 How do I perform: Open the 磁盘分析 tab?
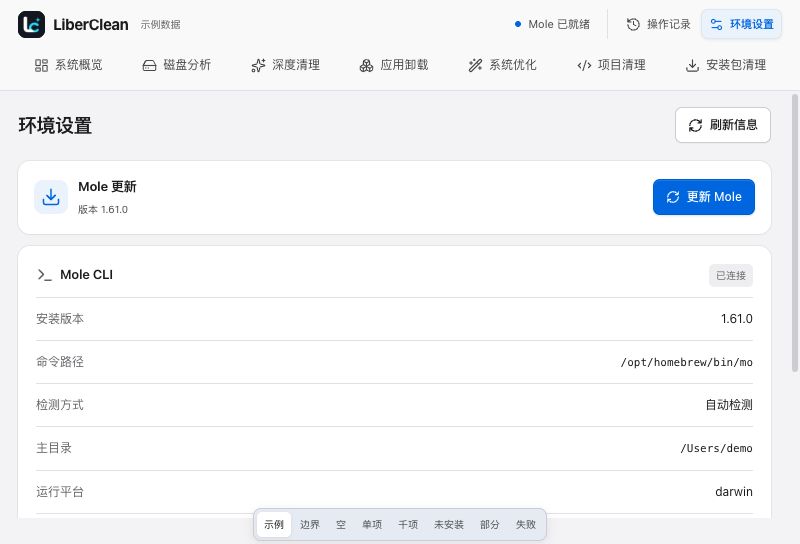177,65
